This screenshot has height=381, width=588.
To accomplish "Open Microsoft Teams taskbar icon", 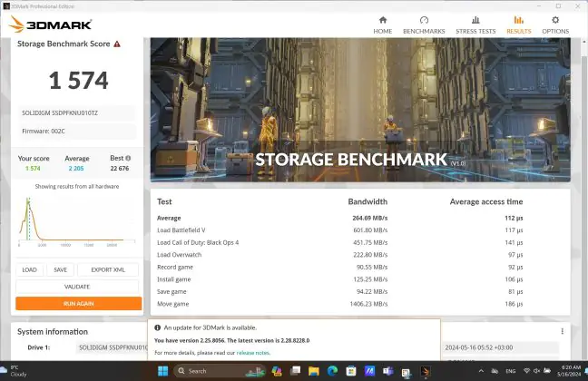I will 387,371.
